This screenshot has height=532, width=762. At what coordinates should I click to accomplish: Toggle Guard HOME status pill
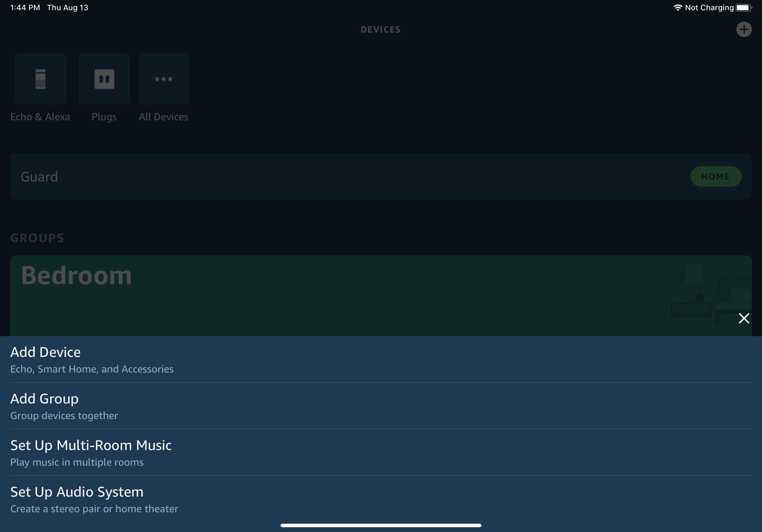pyautogui.click(x=715, y=176)
